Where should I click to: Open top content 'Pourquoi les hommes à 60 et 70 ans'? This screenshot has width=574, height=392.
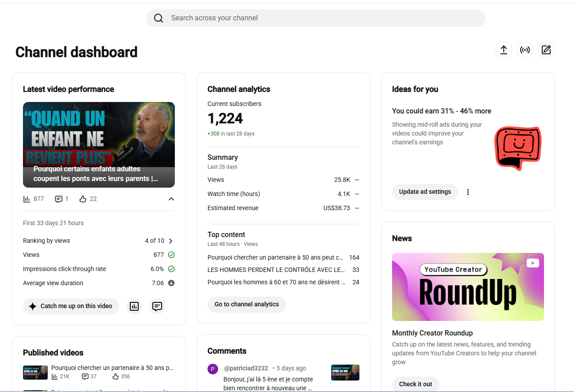(x=276, y=282)
